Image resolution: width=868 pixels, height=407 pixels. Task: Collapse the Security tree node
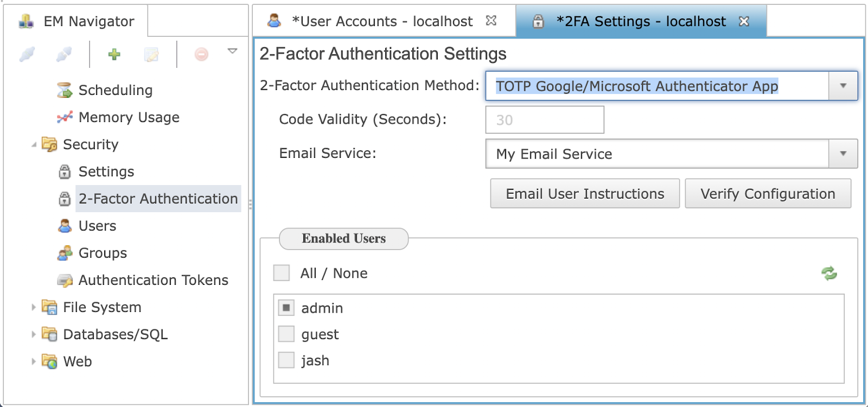(x=34, y=144)
